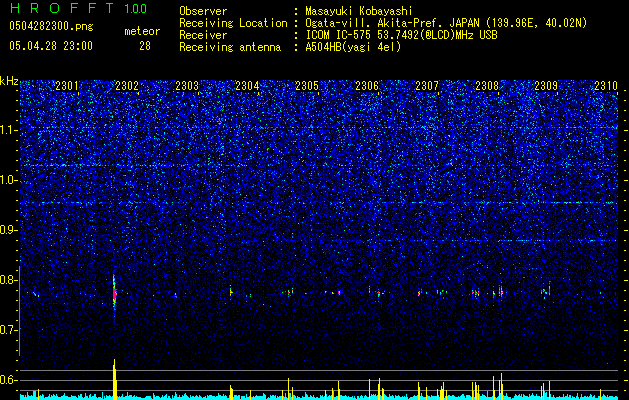Click the bright red meteor echo near 2302
This screenshot has width=629, height=400.
coord(114,294)
